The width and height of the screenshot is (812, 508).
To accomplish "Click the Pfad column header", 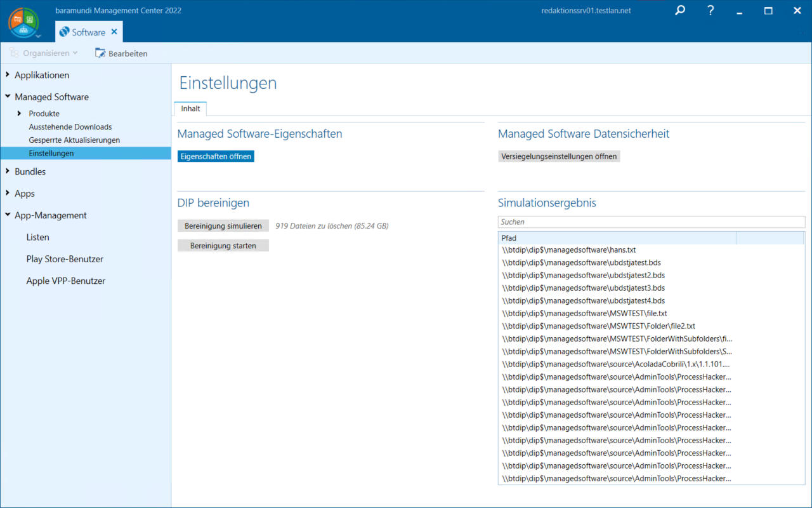I will 617,238.
